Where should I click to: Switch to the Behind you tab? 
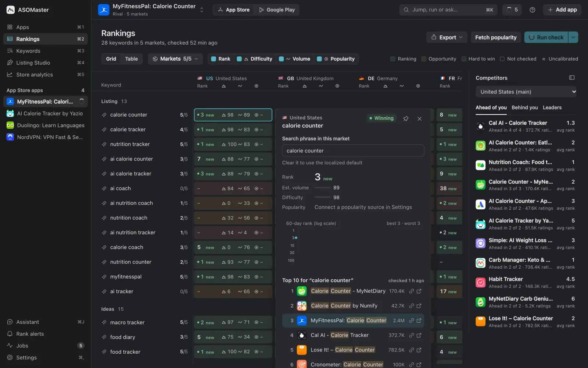525,107
